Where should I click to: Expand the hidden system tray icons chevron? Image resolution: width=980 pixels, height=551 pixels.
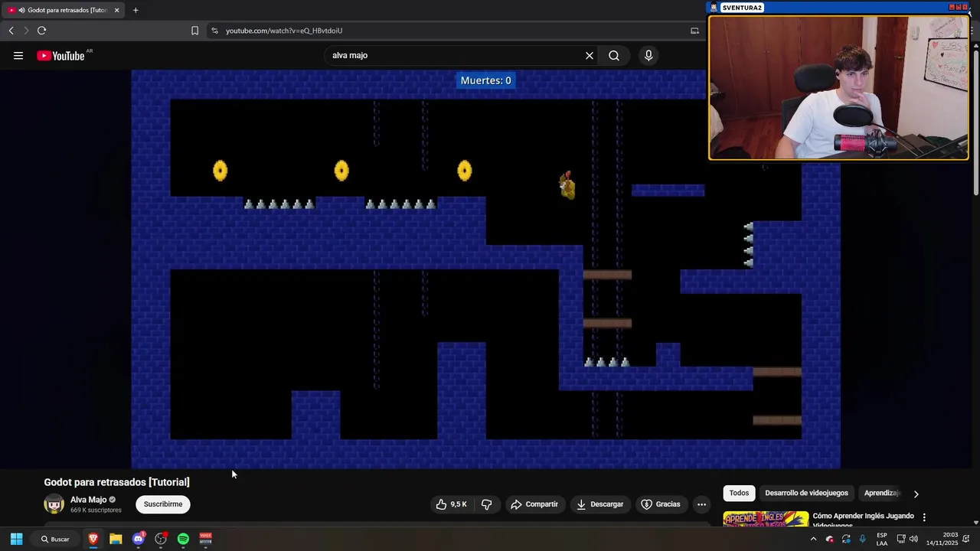point(813,540)
